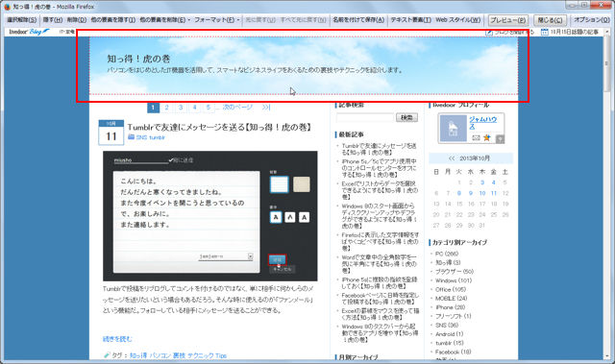Screen dimensions: 615x364
Task: Click the パソコン tag link
Action: click(160, 355)
